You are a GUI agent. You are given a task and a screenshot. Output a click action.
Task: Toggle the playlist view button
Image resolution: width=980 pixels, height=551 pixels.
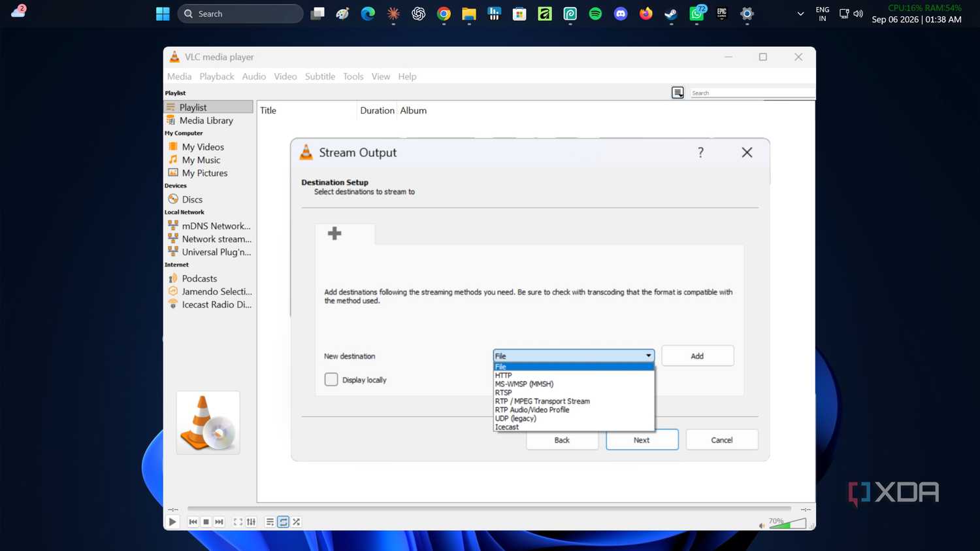point(270,522)
